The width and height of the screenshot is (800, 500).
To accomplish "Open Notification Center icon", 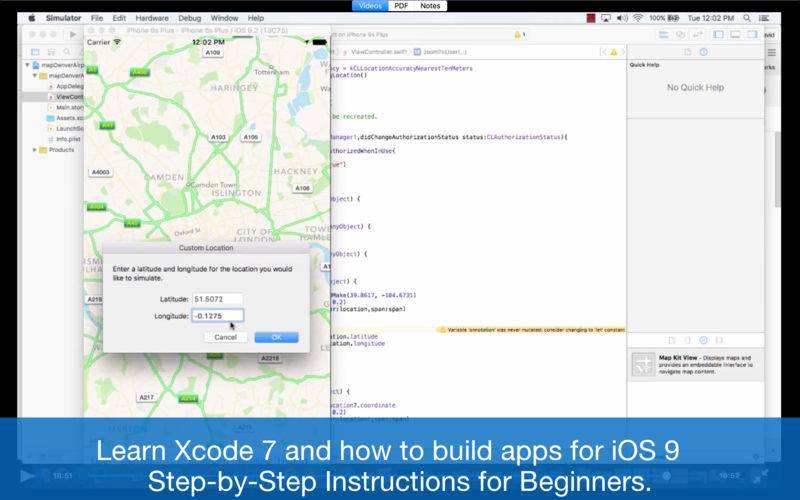I will click(764, 18).
